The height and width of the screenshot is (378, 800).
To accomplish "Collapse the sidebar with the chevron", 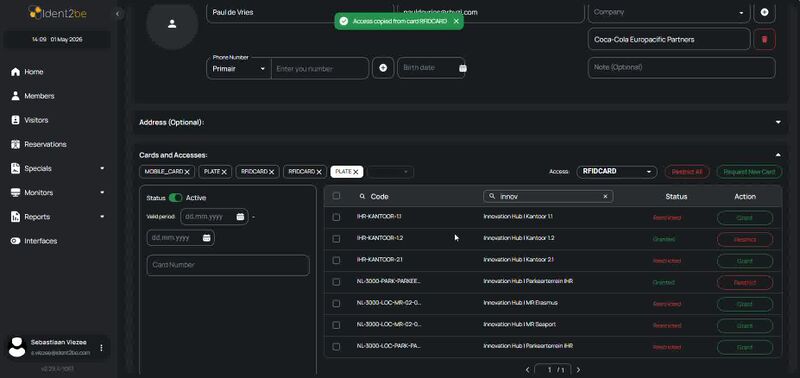I will pyautogui.click(x=118, y=14).
